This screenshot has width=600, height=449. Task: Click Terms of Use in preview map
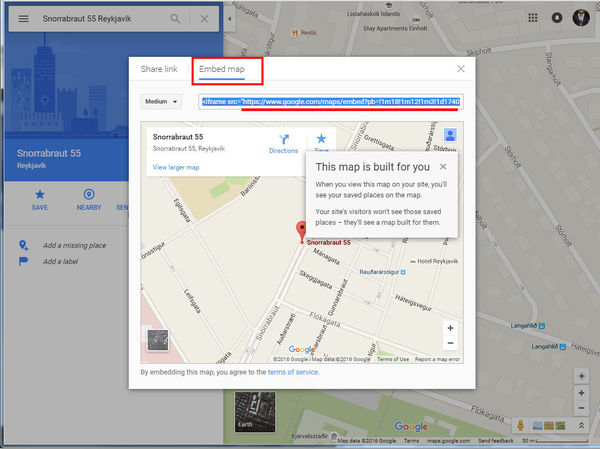[x=393, y=359]
